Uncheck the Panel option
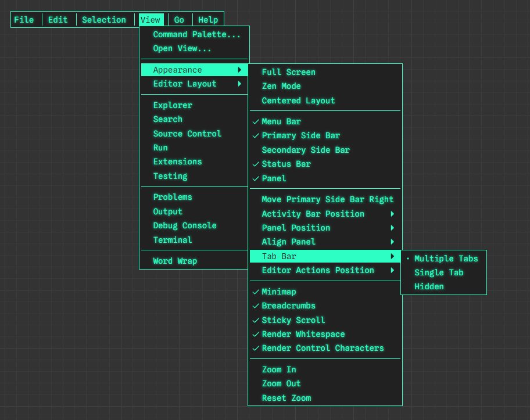530x420 pixels. coord(325,178)
